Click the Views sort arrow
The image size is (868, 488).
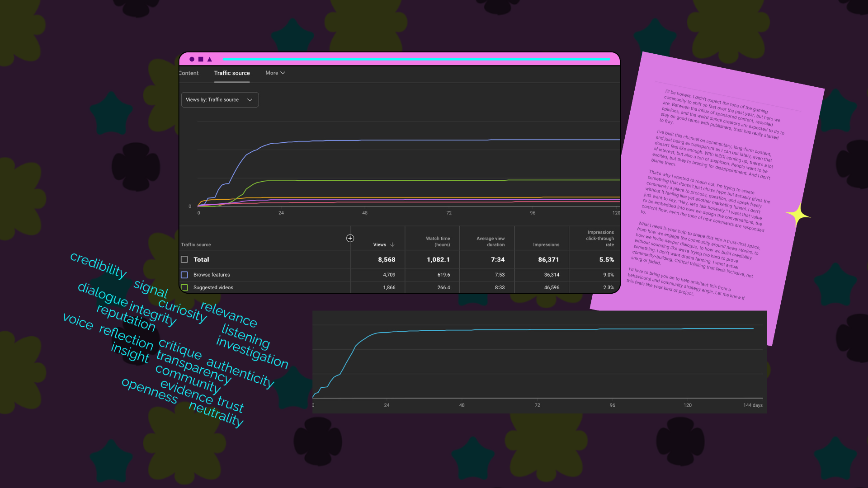392,245
